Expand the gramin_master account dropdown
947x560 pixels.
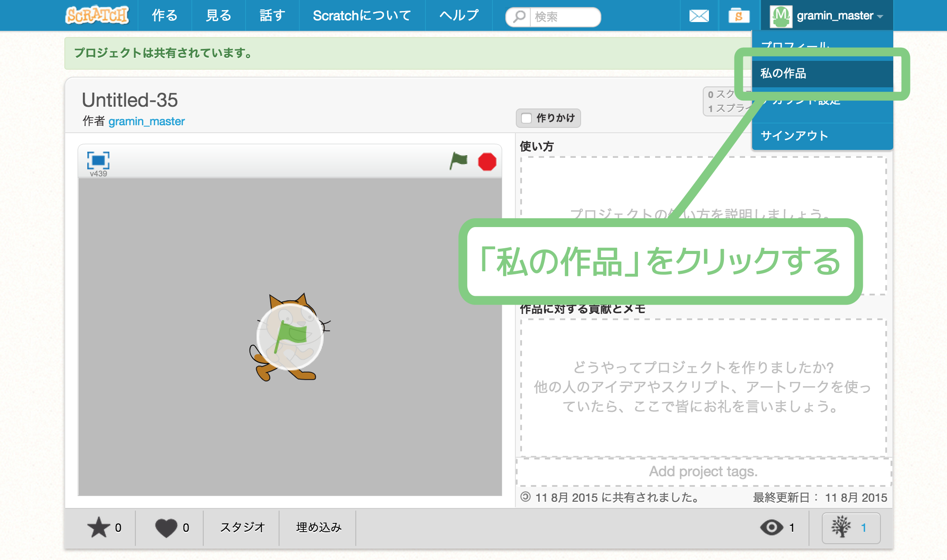click(827, 16)
